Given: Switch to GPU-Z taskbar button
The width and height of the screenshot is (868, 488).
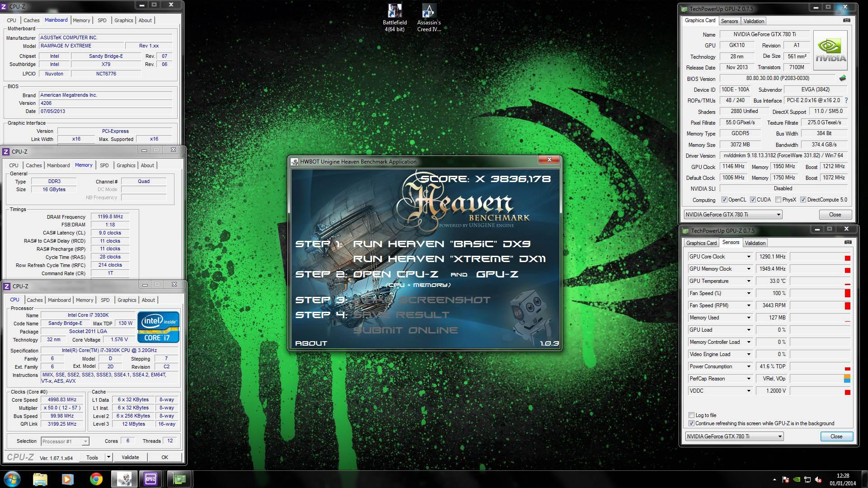Looking at the screenshot, I should click(179, 479).
